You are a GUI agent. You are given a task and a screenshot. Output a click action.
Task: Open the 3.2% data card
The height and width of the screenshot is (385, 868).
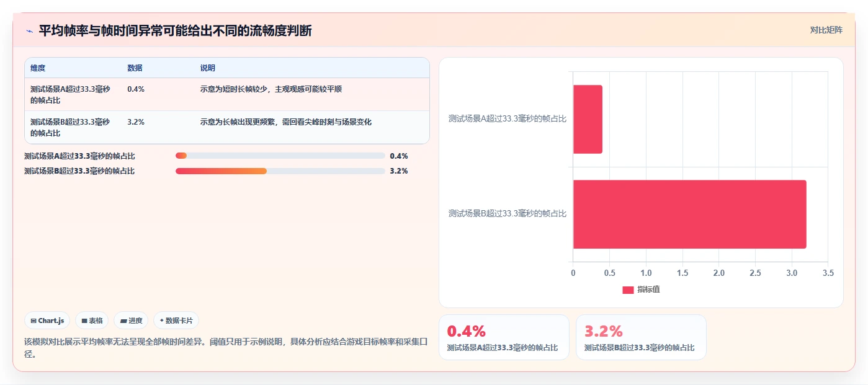[641, 337]
